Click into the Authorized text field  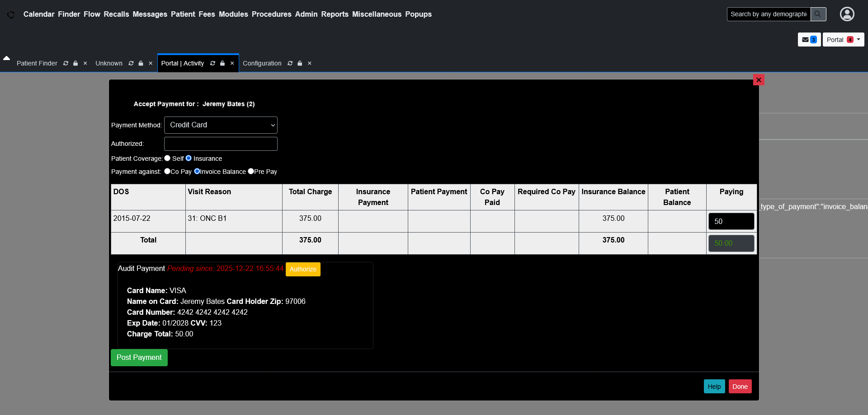click(221, 144)
